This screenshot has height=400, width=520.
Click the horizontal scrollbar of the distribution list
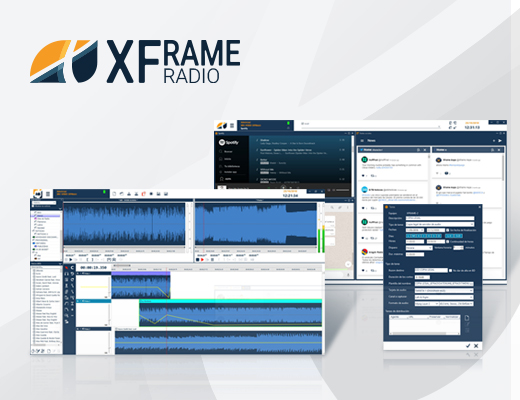425,333
